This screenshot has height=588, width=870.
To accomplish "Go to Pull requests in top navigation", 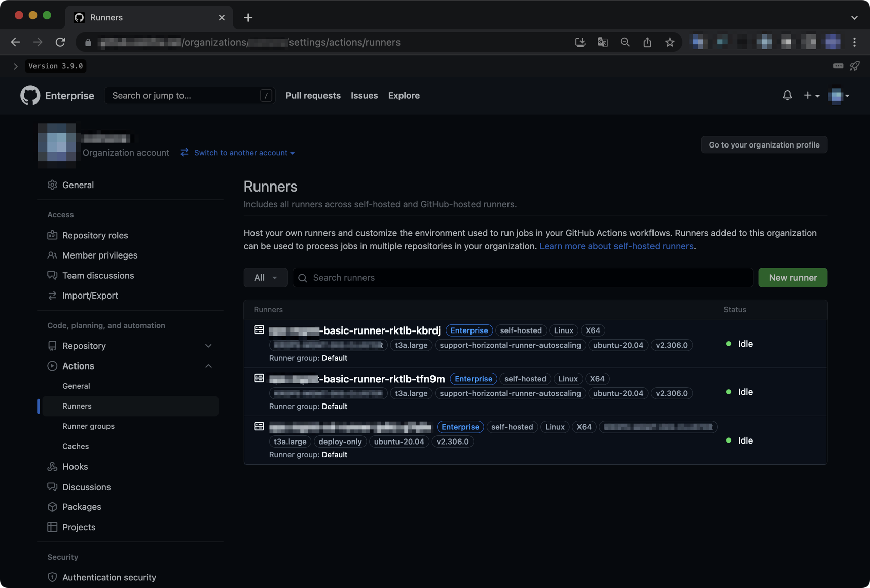I will [313, 95].
